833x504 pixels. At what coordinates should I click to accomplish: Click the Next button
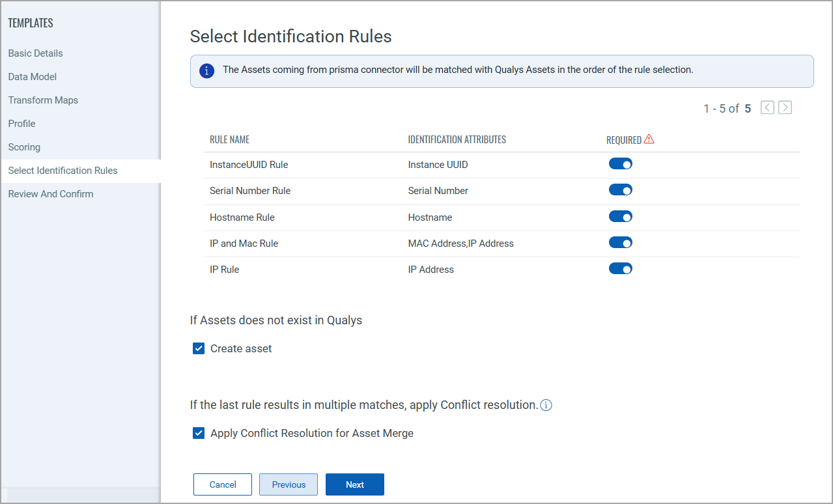(x=354, y=484)
